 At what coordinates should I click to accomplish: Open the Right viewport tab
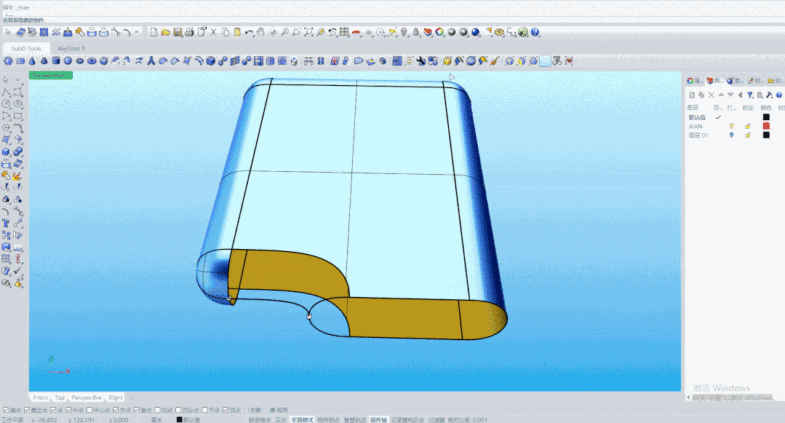[x=116, y=397]
